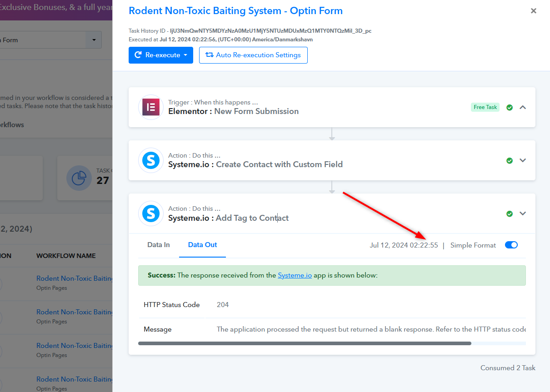Click the Systeme.io icon in Add Tag step
This screenshot has height=392, width=550.
150,213
